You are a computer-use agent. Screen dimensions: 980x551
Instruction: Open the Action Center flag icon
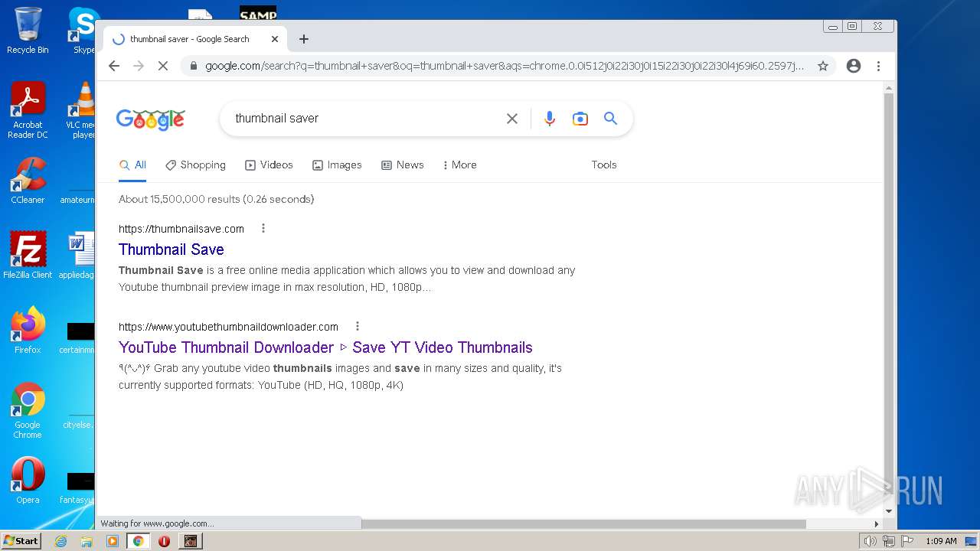[x=907, y=541]
